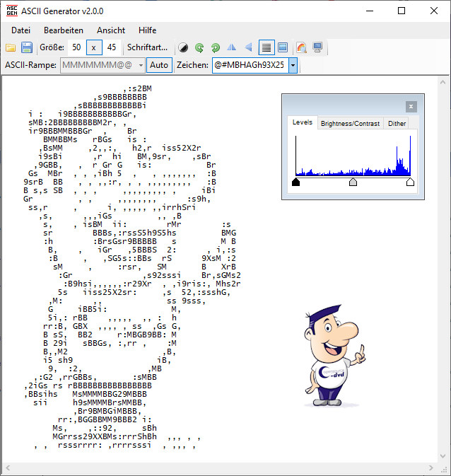Switch to the Brightness/Contrast tab

click(350, 123)
